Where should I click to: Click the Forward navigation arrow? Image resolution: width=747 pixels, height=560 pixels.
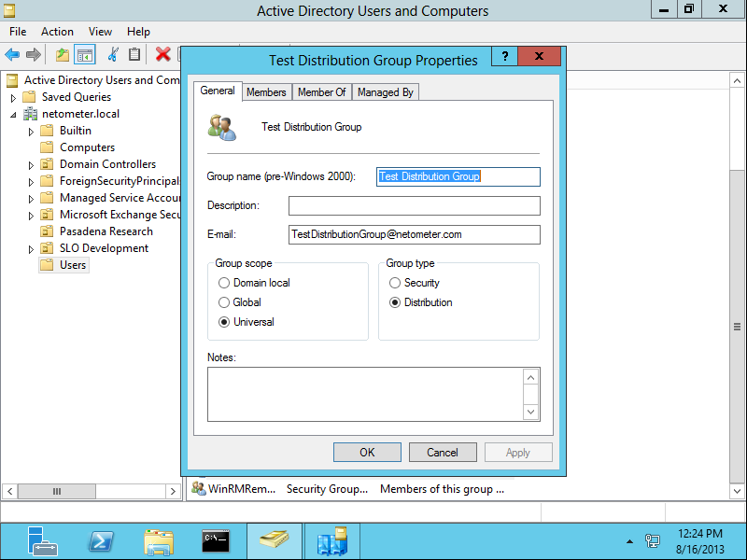pos(34,54)
